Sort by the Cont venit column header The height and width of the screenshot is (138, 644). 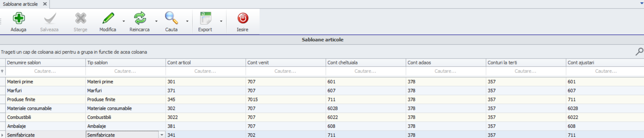285,63
